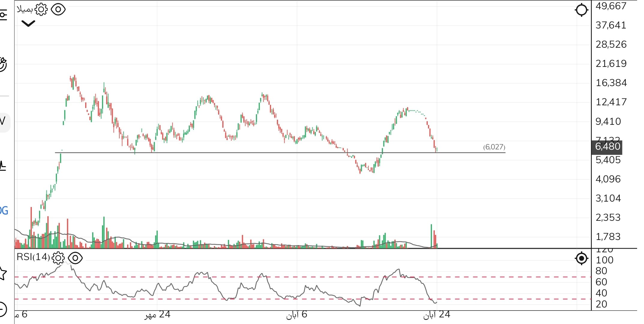644x324 pixels.
Task: Click the crosshair target icon in the price pane
Action: click(x=581, y=10)
